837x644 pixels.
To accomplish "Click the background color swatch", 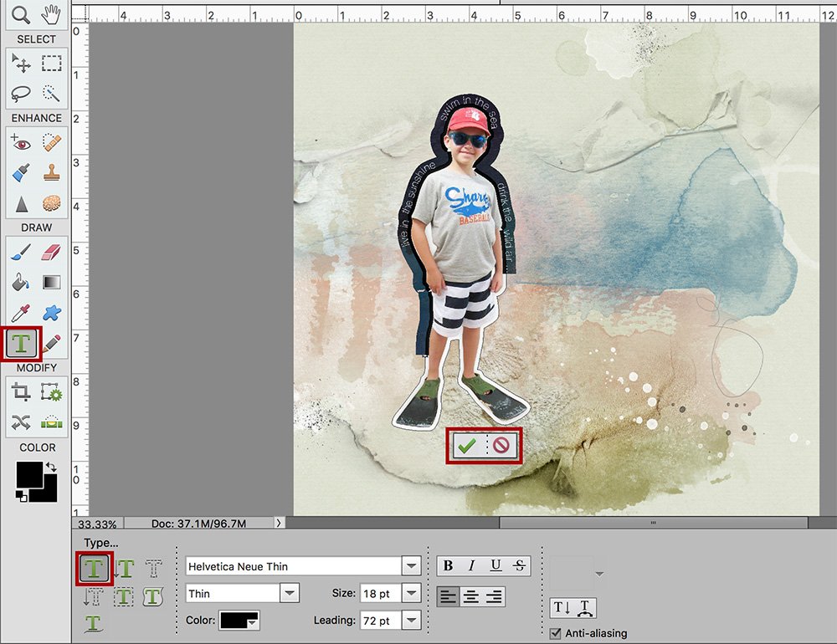I will click(48, 492).
